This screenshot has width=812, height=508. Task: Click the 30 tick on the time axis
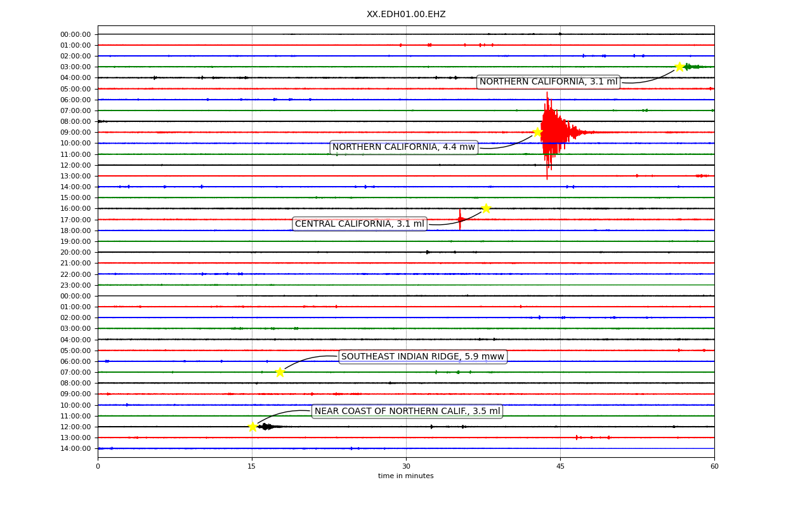click(x=406, y=466)
